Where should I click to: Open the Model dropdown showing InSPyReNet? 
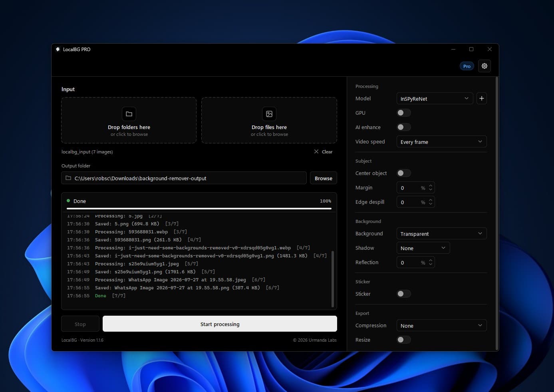(435, 98)
